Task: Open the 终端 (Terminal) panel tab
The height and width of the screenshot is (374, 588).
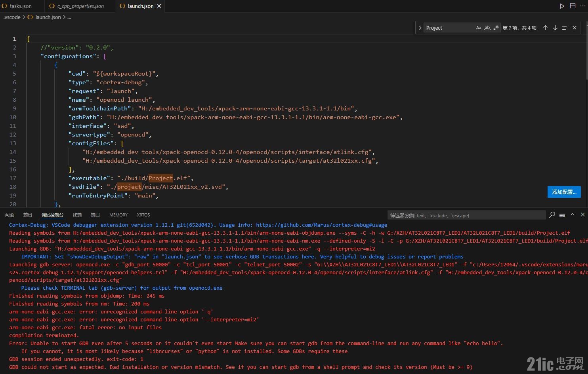Action: coord(77,215)
